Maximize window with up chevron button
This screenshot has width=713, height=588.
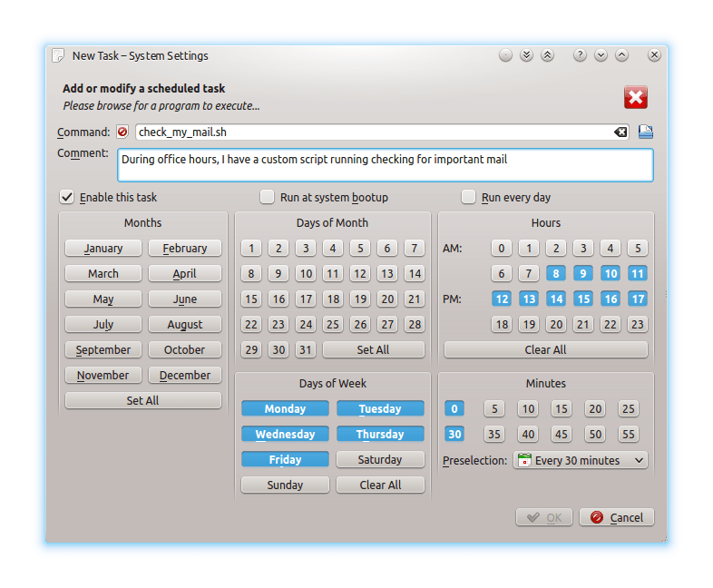point(621,55)
